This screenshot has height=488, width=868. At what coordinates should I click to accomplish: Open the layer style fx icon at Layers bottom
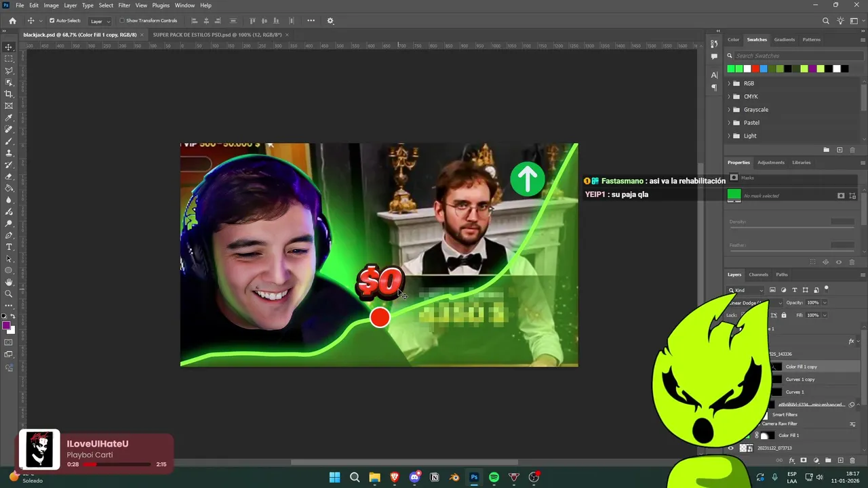point(791,461)
